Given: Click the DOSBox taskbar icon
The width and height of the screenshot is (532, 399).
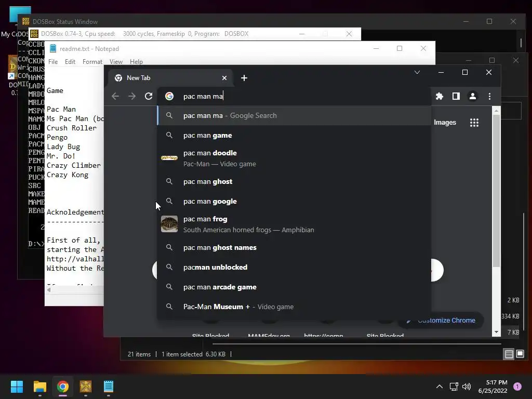Looking at the screenshot, I should coord(86,387).
